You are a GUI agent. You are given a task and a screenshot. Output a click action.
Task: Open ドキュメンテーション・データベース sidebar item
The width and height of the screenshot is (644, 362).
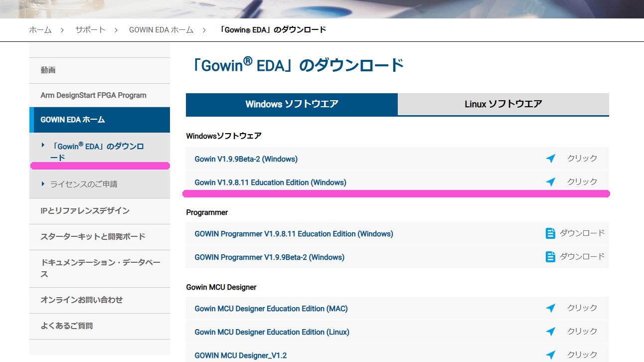100,268
